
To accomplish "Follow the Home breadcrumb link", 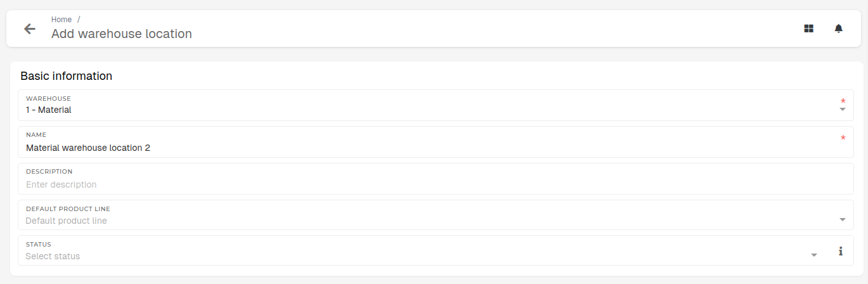I will coord(61,20).
